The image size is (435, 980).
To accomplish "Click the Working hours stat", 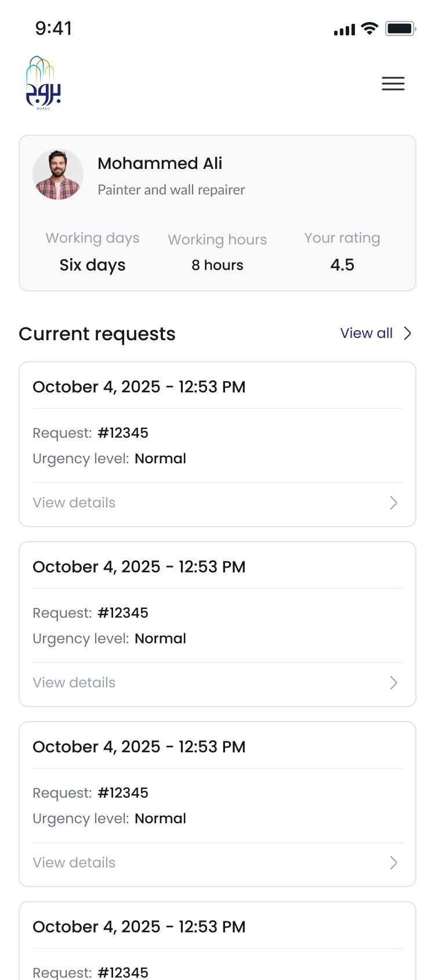I will 217,251.
